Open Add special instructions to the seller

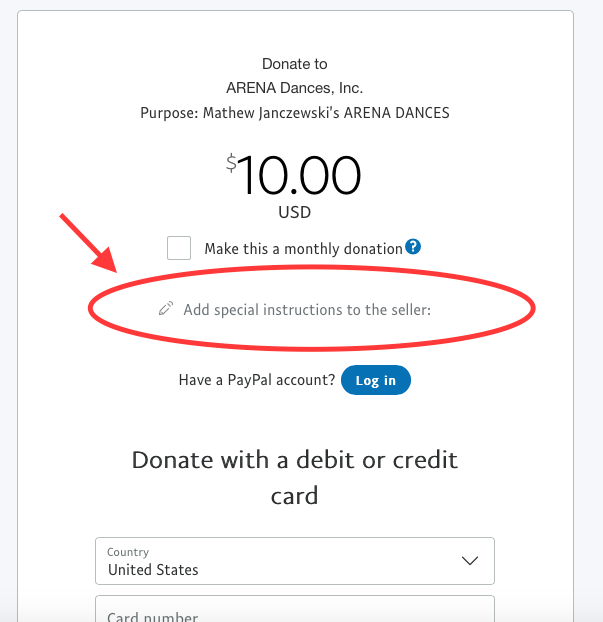click(307, 310)
